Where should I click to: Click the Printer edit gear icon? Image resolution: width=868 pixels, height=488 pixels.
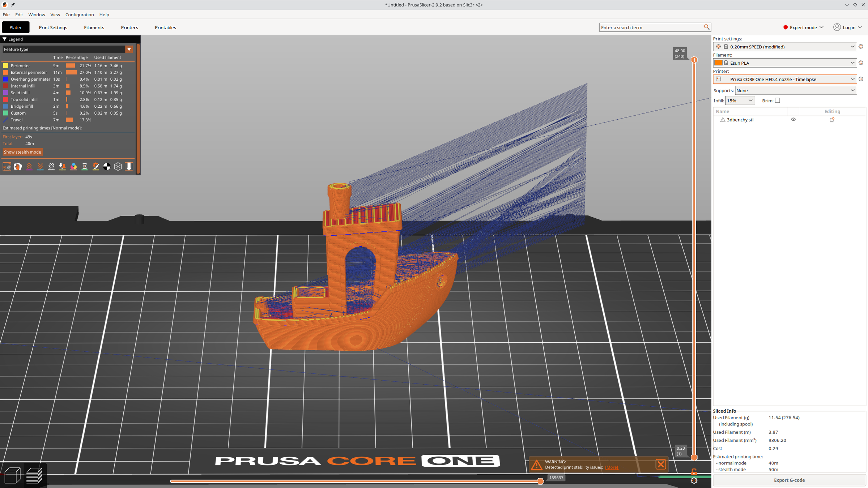(861, 79)
